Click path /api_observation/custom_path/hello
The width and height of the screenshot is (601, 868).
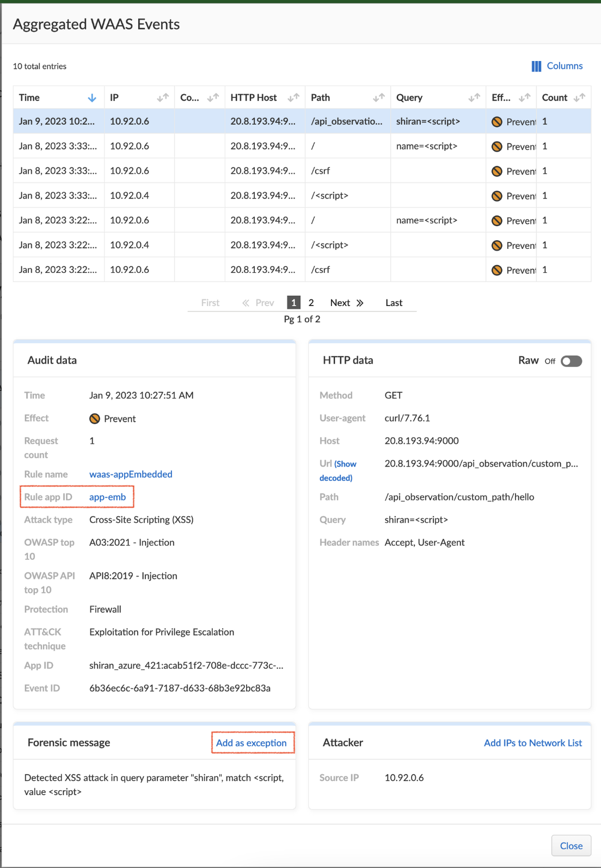pyautogui.click(x=459, y=497)
